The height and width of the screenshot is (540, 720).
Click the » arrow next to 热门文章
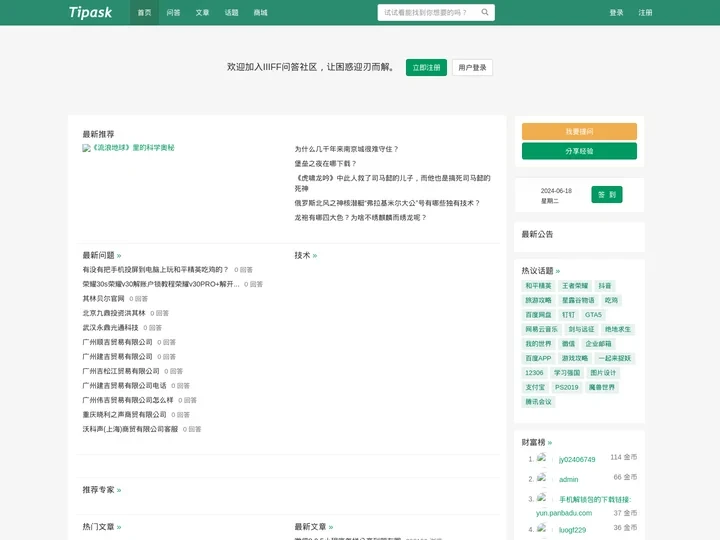click(119, 527)
